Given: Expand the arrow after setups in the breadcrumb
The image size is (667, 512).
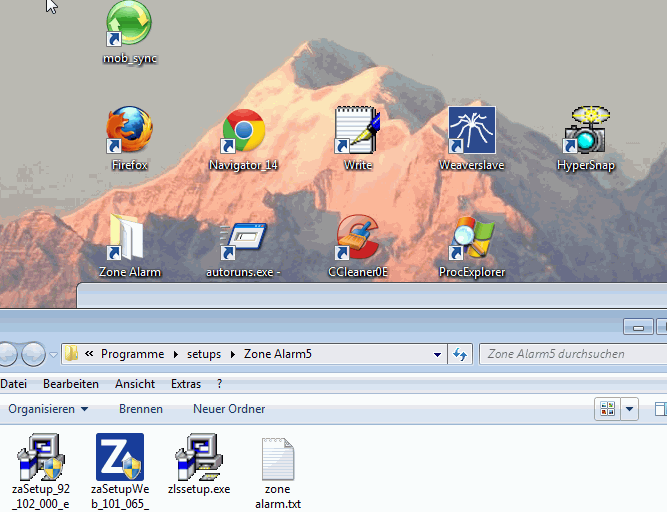Looking at the screenshot, I should pyautogui.click(x=233, y=354).
